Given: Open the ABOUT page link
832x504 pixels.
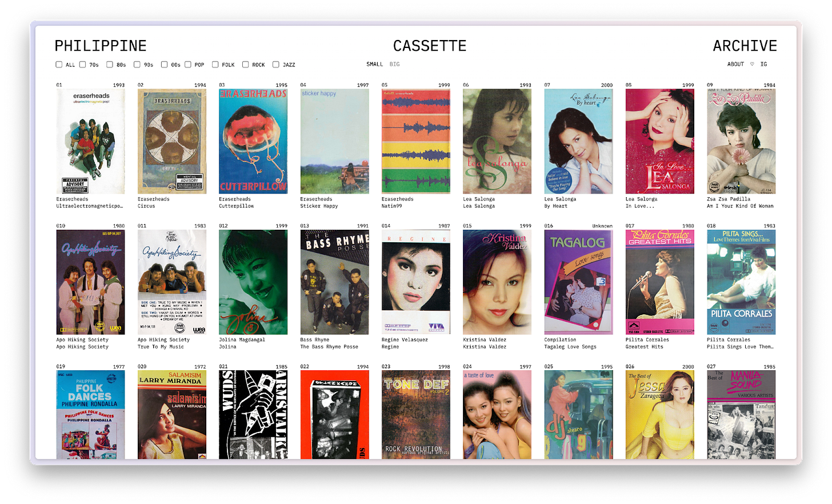Looking at the screenshot, I should point(735,64).
